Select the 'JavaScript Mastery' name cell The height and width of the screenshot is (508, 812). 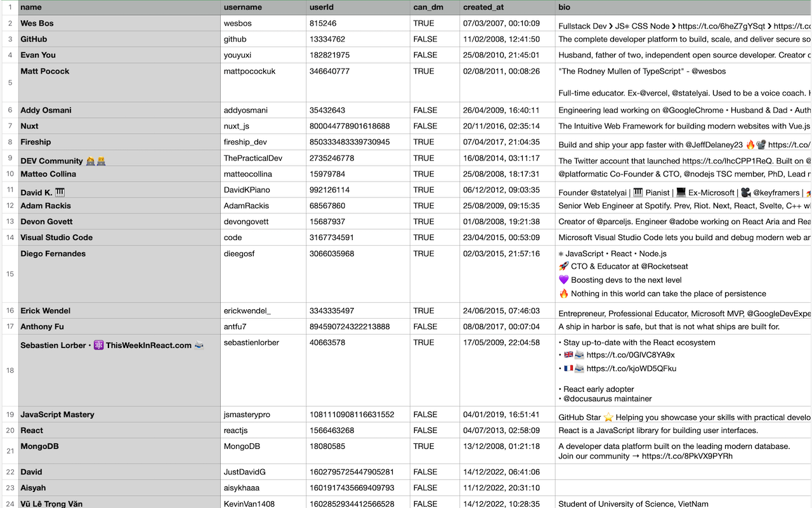119,415
